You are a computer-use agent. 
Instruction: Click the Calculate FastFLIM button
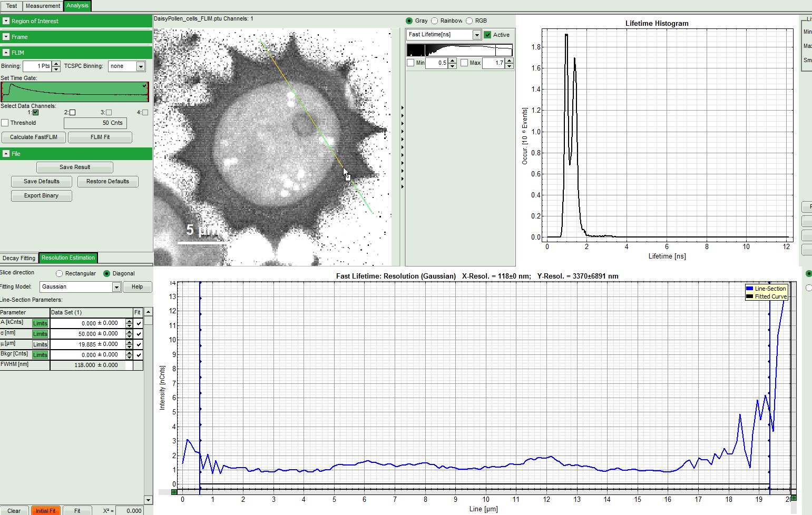pos(34,137)
